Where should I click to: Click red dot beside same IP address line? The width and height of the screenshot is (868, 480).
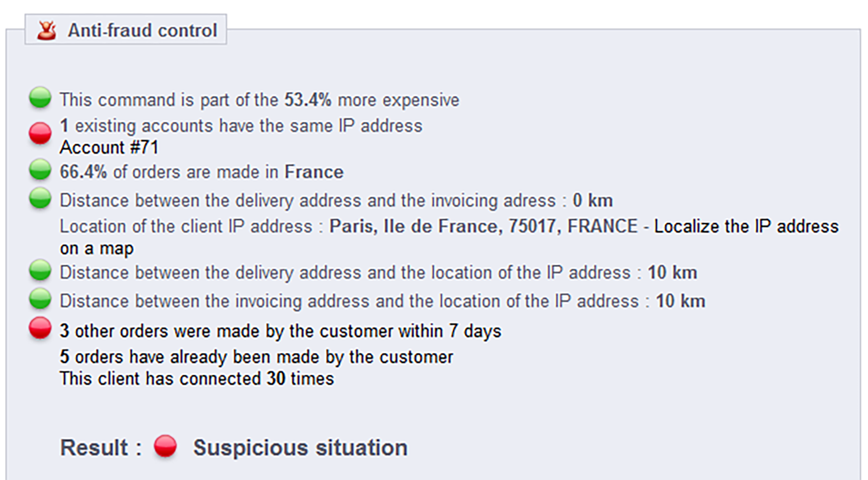point(40,133)
